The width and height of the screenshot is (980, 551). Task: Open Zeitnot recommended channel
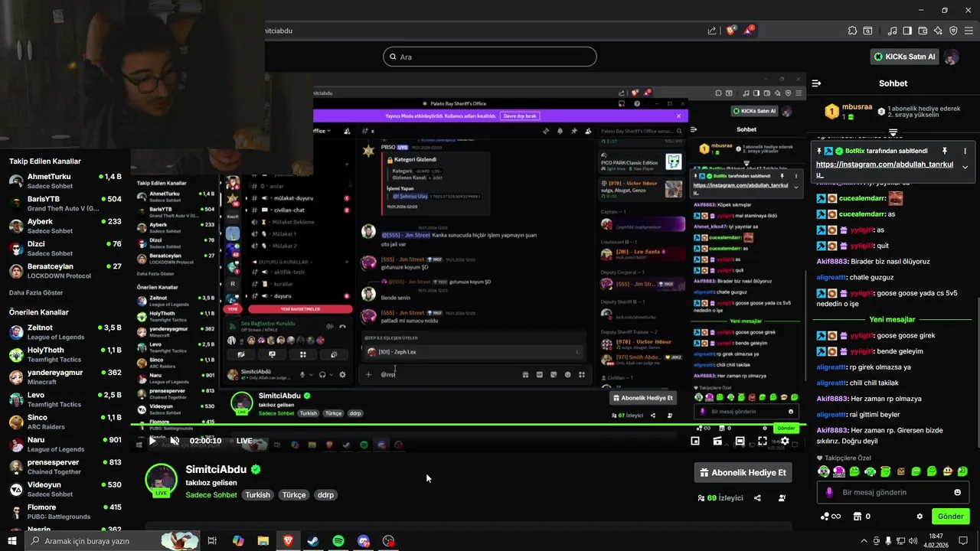(x=65, y=332)
